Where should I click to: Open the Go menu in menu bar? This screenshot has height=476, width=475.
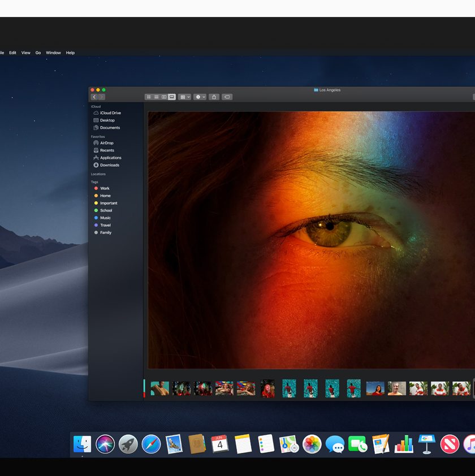(38, 53)
